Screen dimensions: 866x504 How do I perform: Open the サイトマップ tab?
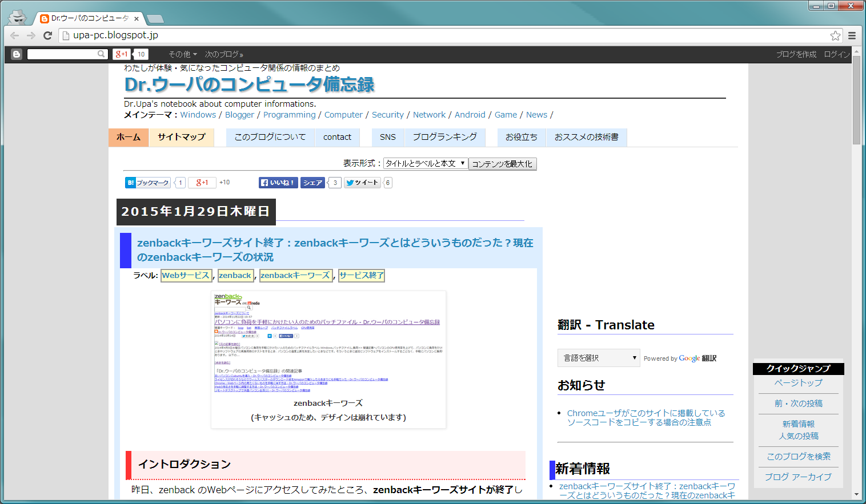(x=182, y=137)
